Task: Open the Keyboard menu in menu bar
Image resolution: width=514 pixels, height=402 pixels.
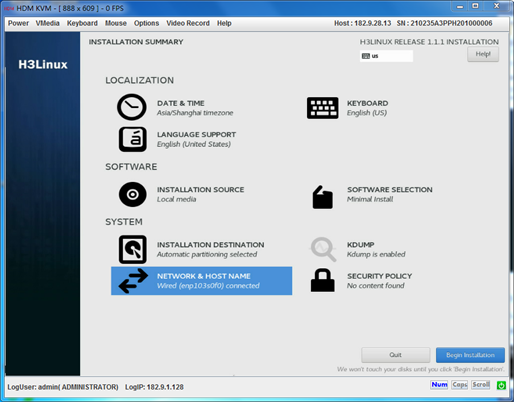Action: pyautogui.click(x=82, y=23)
